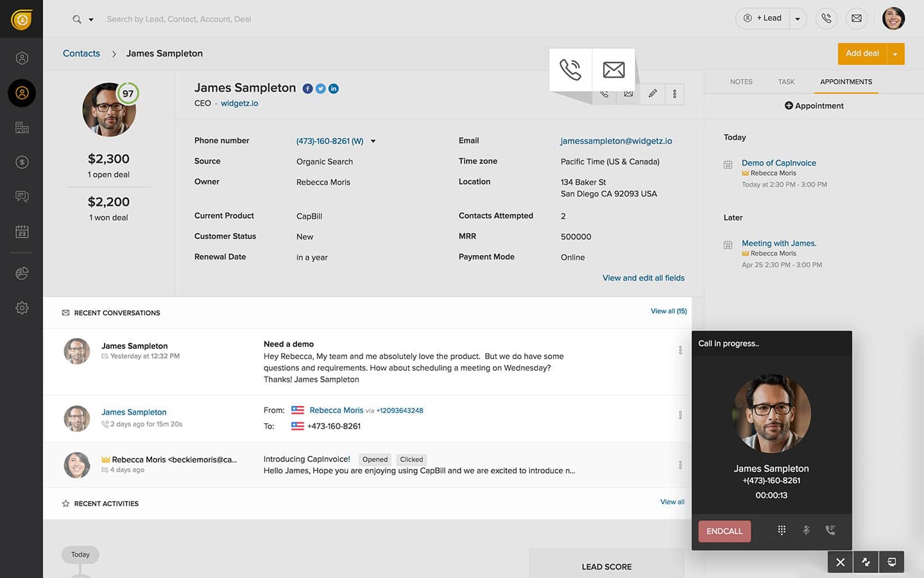Click the +12093643248 via number
The width and height of the screenshot is (924, 578).
400,410
